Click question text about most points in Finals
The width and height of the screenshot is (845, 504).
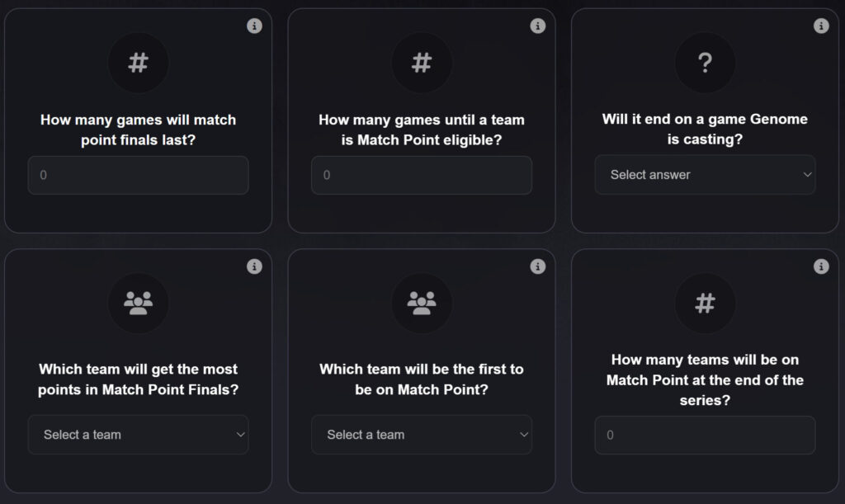138,379
